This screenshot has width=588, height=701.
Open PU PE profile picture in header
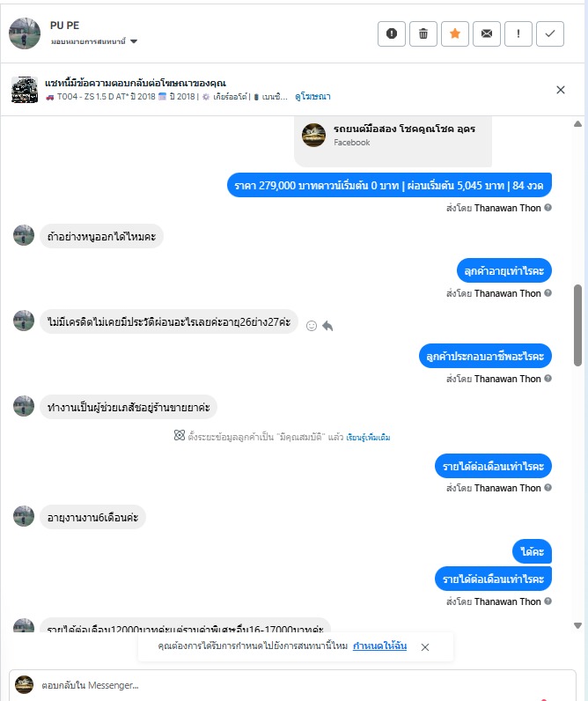(x=25, y=33)
